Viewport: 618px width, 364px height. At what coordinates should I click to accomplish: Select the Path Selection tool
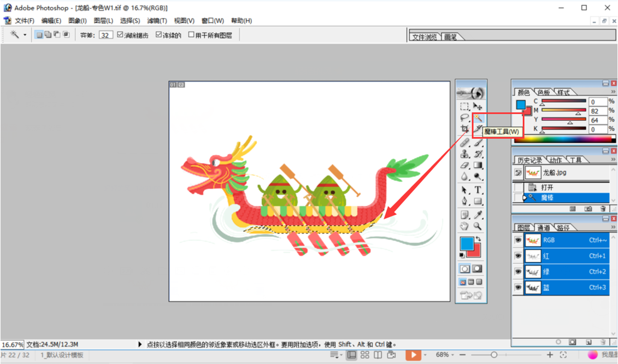click(x=464, y=190)
